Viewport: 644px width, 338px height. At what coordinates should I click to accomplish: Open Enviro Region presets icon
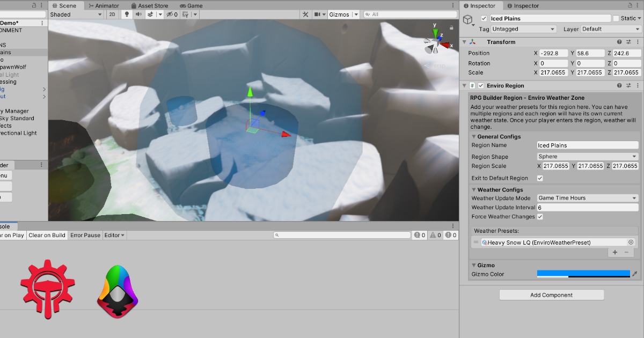click(628, 85)
